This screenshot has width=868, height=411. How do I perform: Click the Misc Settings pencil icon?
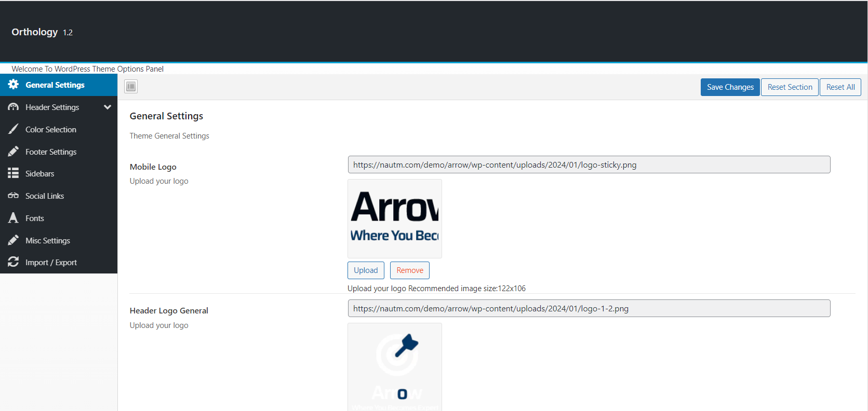pyautogui.click(x=14, y=240)
